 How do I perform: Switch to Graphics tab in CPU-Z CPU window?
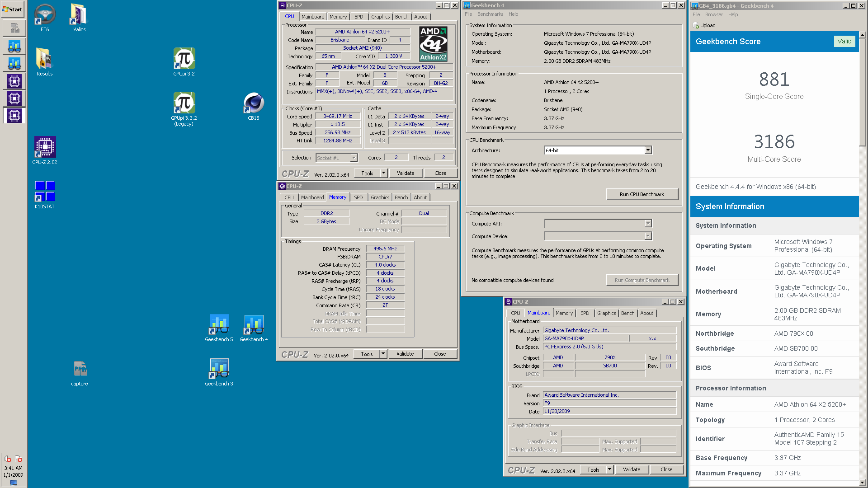(380, 17)
